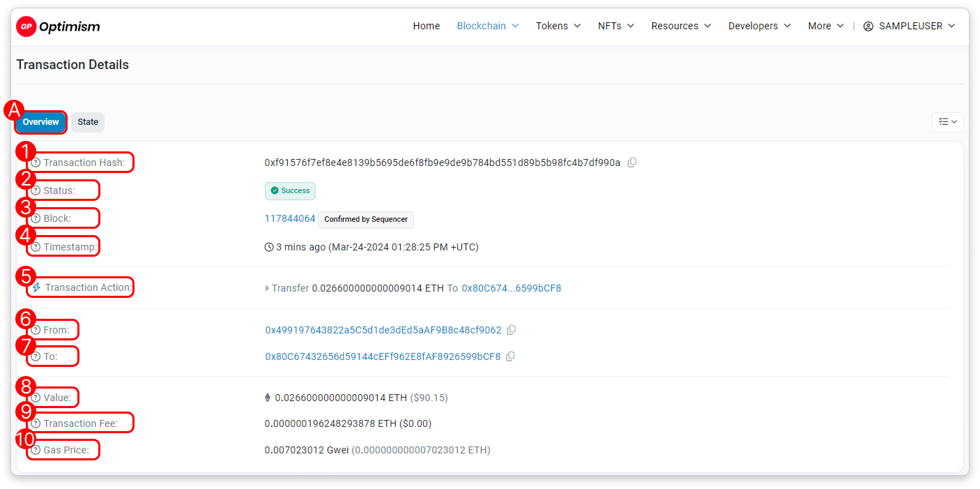Click the value 0.026600000000009014 ETH ($90.15)
The width and height of the screenshot is (980, 489).
(x=361, y=398)
